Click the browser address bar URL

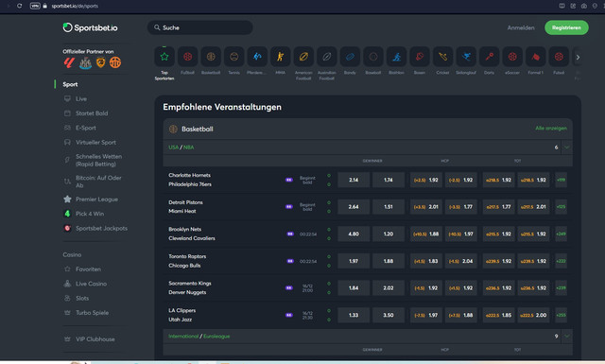click(75, 6)
